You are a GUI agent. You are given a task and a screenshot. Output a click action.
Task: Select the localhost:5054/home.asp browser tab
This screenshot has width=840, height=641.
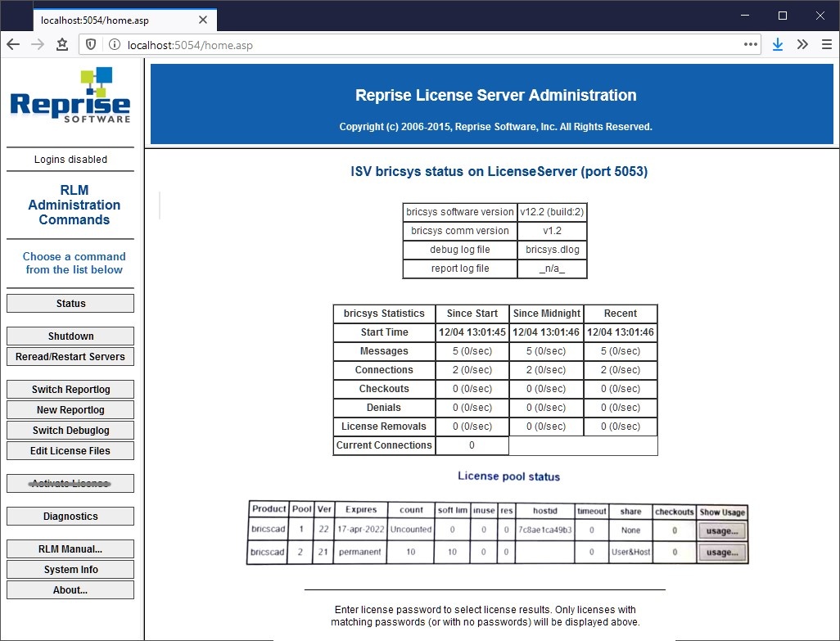pyautogui.click(x=124, y=20)
